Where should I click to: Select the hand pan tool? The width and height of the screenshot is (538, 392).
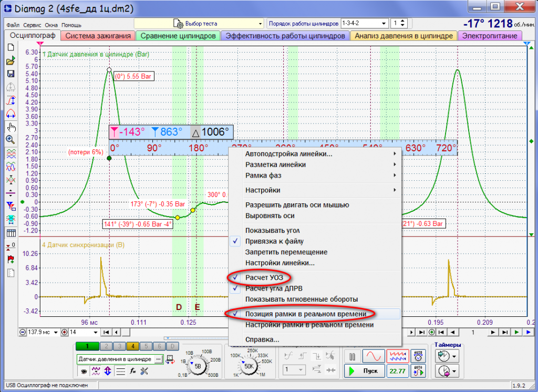[x=12, y=127]
